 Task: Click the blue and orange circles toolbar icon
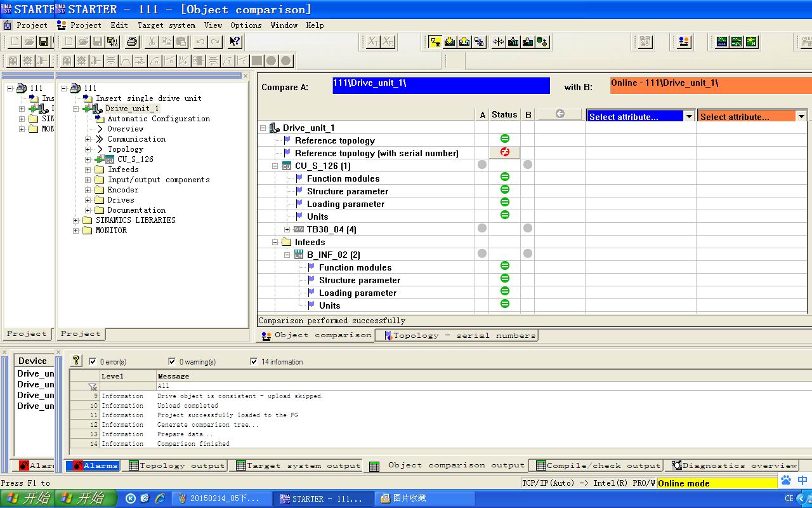684,42
